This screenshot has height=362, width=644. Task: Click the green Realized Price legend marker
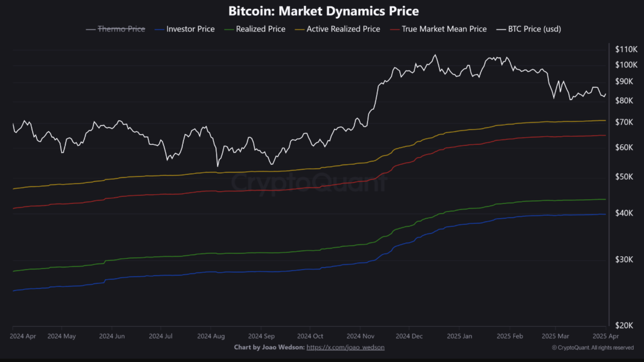[229, 30]
